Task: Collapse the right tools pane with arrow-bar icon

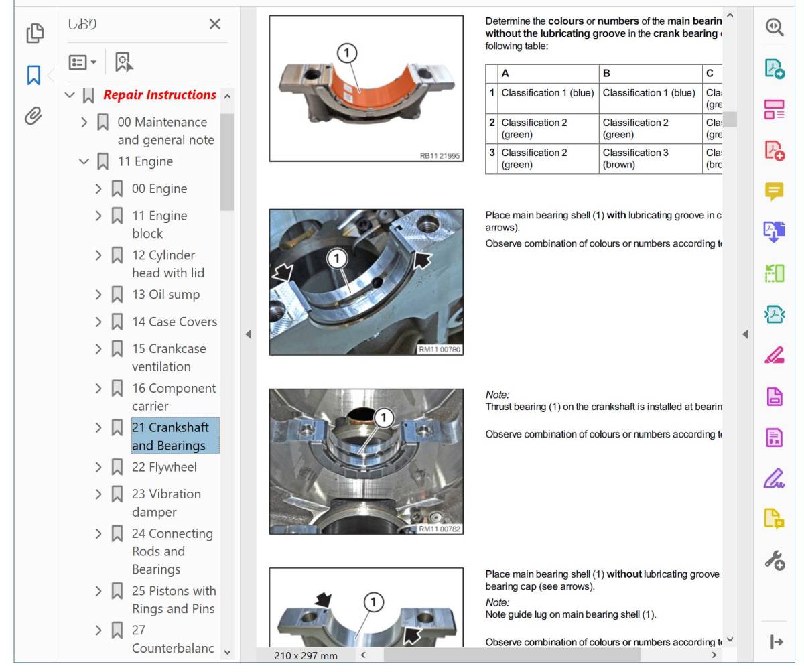Action: coord(776,642)
